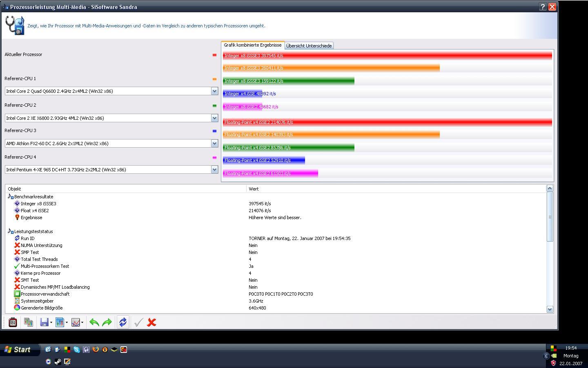Select the Float x4 iSSE2 result row
The height and width of the screenshot is (368, 588).
pyautogui.click(x=276, y=211)
